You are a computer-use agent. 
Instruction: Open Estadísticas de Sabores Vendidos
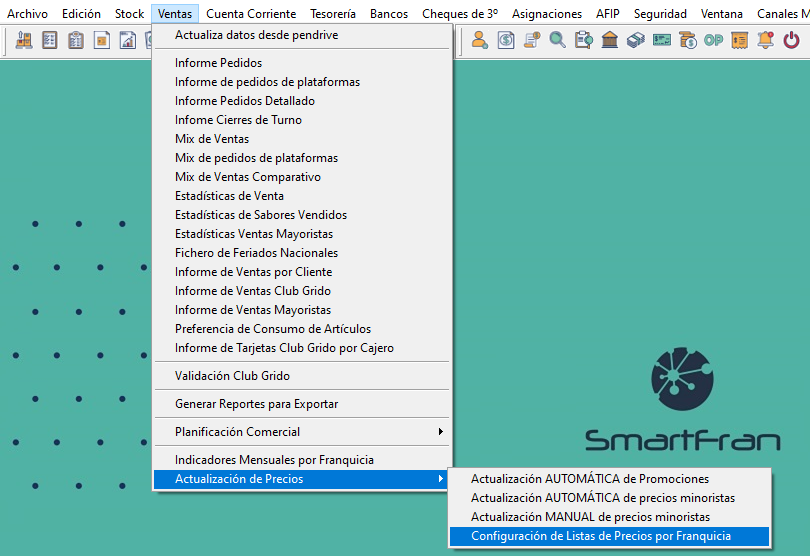(x=260, y=215)
